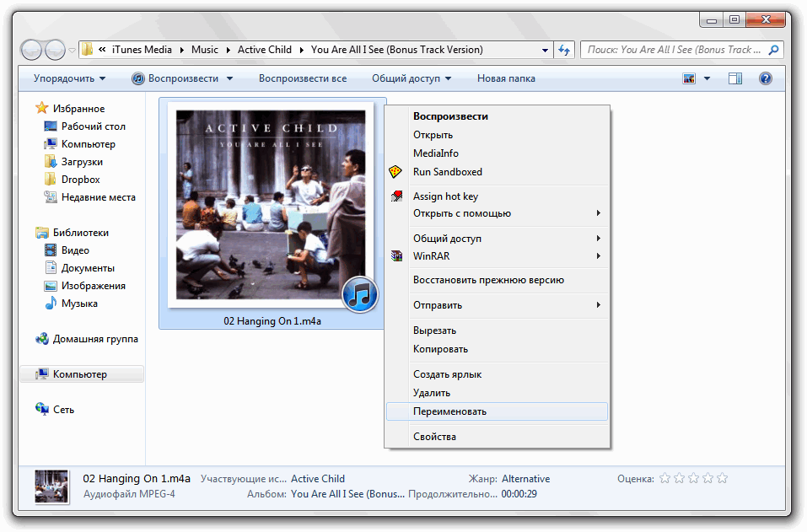The height and width of the screenshot is (532, 807).
Task: Click the small album thumbnail in details pane
Action: [x=51, y=486]
